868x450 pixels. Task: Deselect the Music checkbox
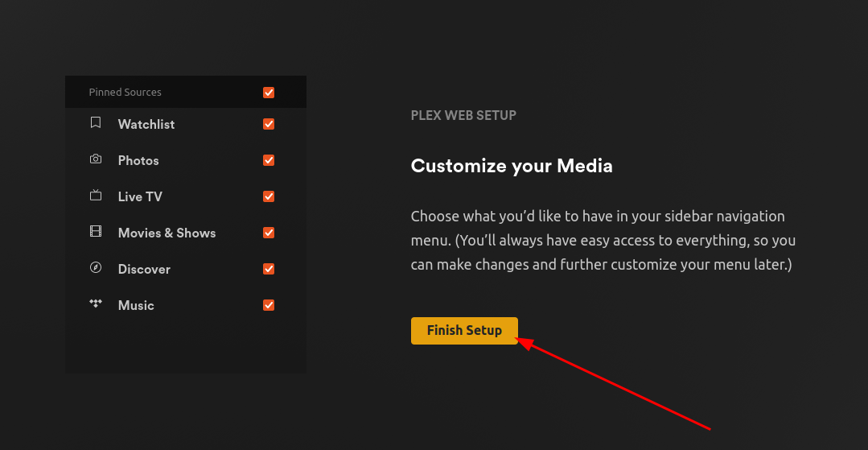269,305
